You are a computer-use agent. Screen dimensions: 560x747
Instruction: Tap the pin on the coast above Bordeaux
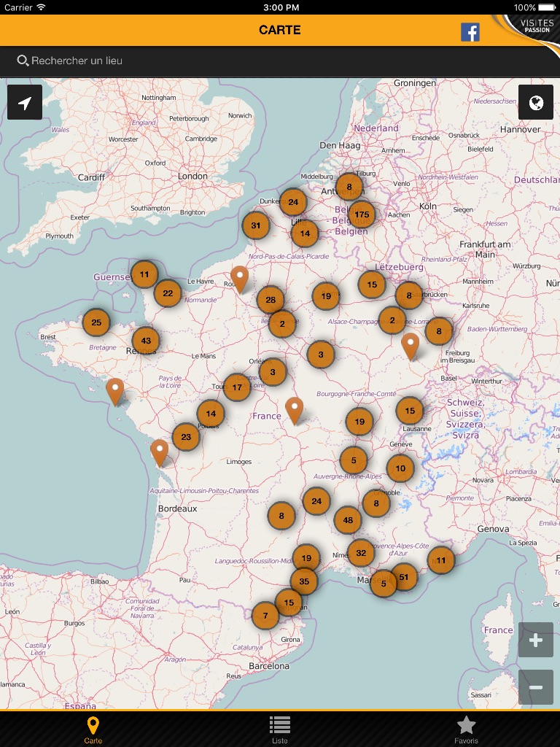point(159,452)
